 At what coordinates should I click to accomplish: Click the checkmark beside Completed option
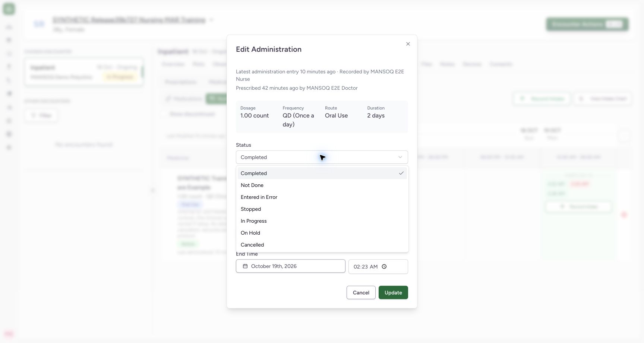pyautogui.click(x=401, y=173)
